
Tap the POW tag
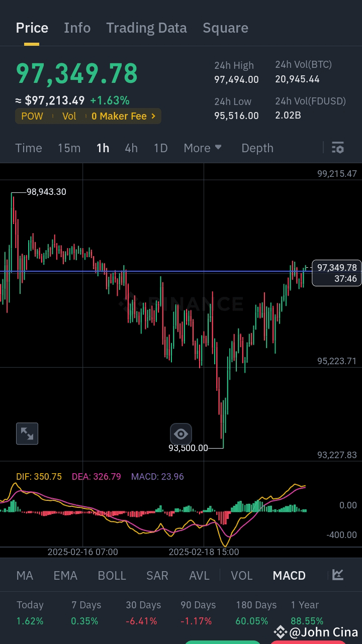(32, 116)
